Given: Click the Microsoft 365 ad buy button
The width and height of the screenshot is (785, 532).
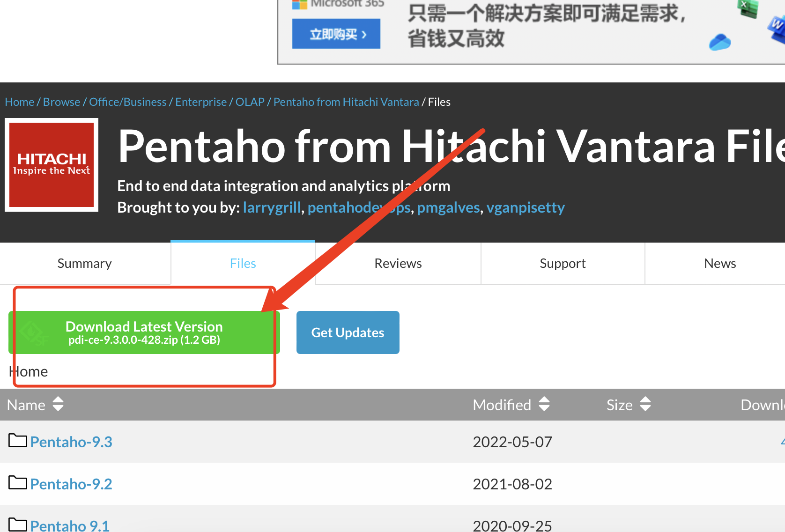Looking at the screenshot, I should 336,34.
